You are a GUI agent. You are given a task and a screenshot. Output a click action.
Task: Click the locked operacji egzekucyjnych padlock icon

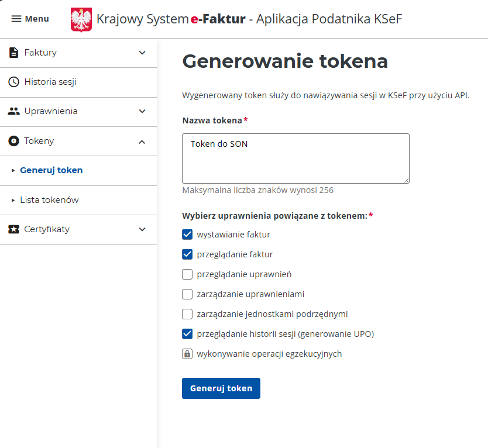[x=187, y=354]
